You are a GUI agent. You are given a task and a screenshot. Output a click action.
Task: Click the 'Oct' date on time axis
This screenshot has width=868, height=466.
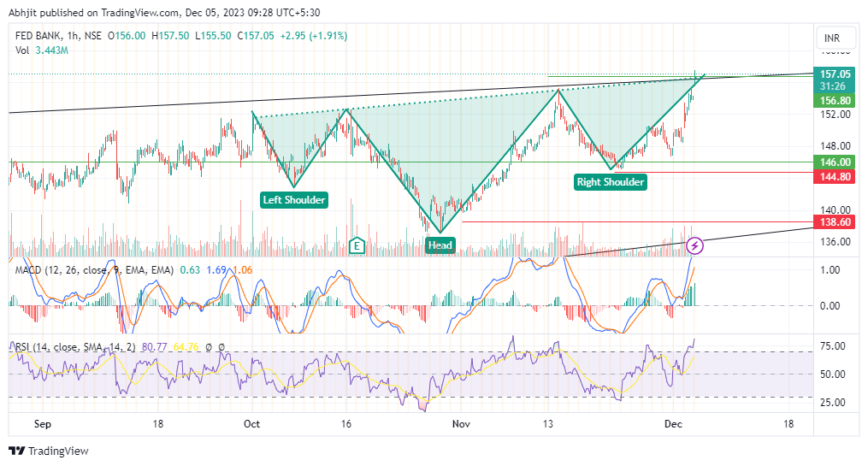tap(252, 424)
